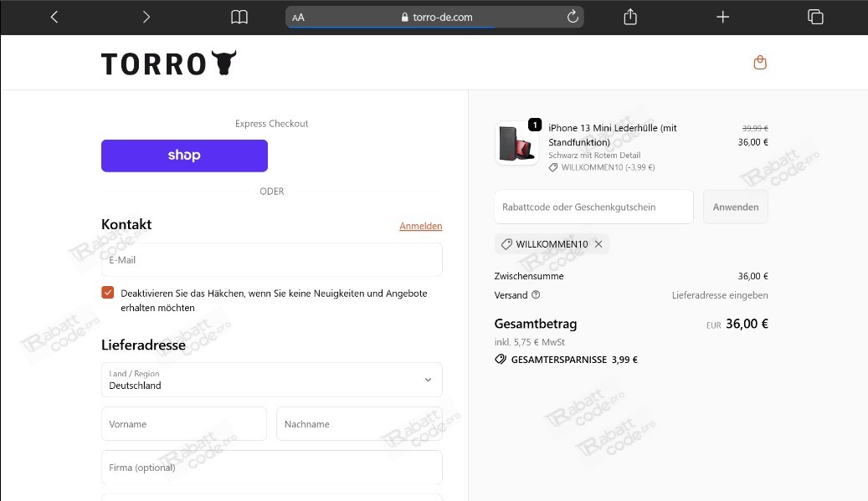Viewport: 868px width, 501px height.
Task: Click the Safari share icon
Action: [x=630, y=16]
